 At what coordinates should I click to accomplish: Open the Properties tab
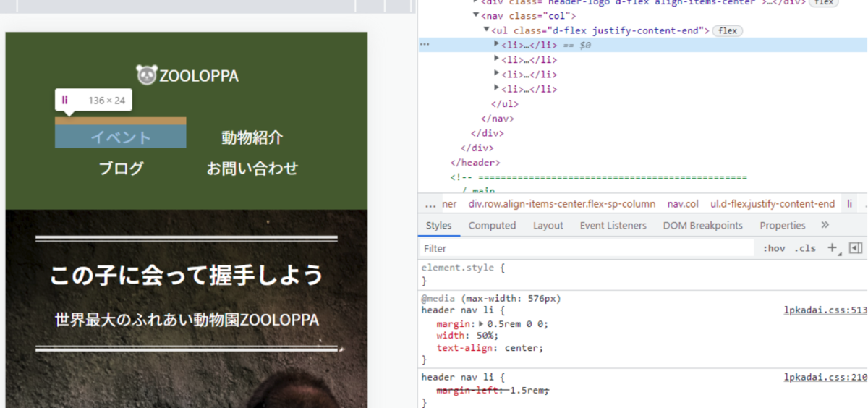pyautogui.click(x=783, y=226)
